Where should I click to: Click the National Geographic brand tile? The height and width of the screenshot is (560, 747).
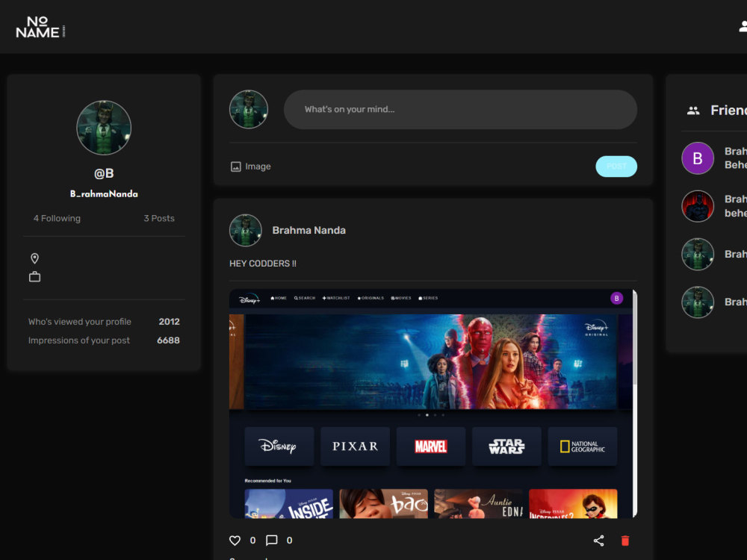point(582,447)
